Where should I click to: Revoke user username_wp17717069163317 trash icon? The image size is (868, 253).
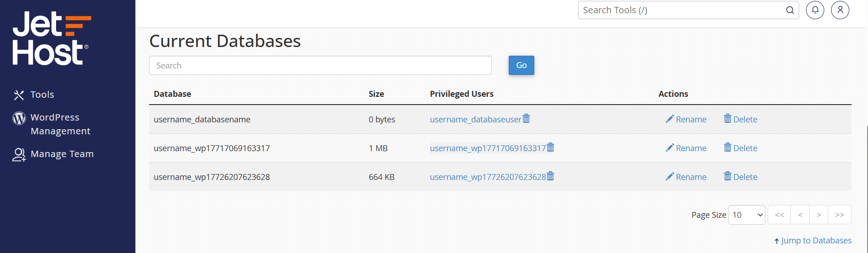(x=550, y=148)
